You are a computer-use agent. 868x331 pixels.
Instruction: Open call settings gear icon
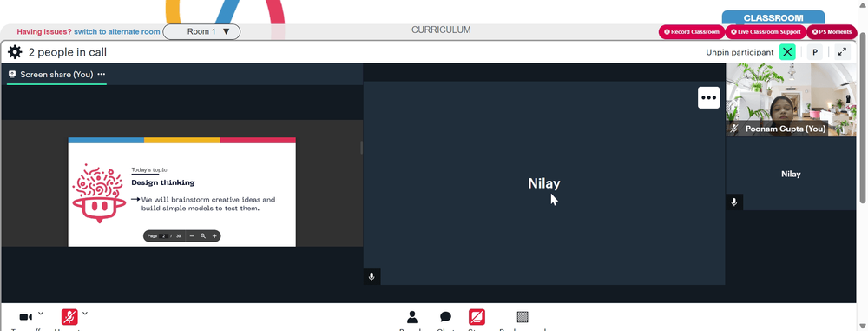(x=15, y=52)
